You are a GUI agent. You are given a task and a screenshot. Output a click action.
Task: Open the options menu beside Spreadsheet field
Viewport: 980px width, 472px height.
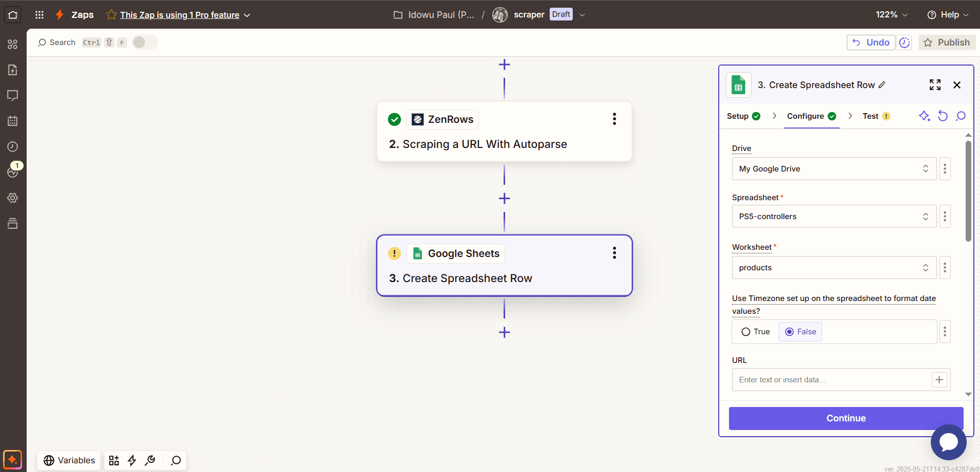click(x=945, y=217)
